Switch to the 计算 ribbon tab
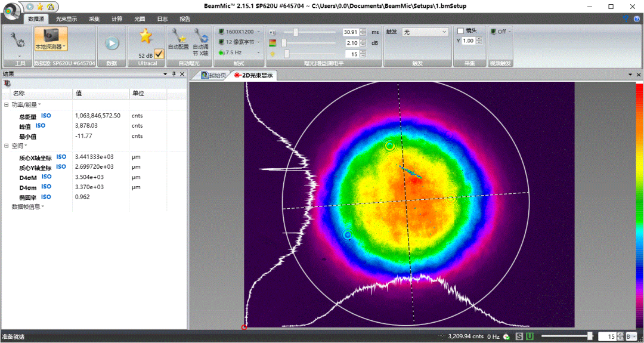The height and width of the screenshot is (343, 644). pos(117,19)
